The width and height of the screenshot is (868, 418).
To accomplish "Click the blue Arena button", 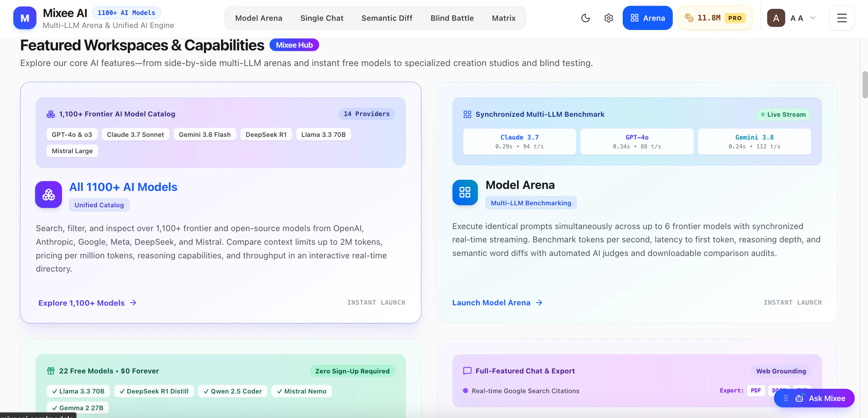I will coord(647,18).
